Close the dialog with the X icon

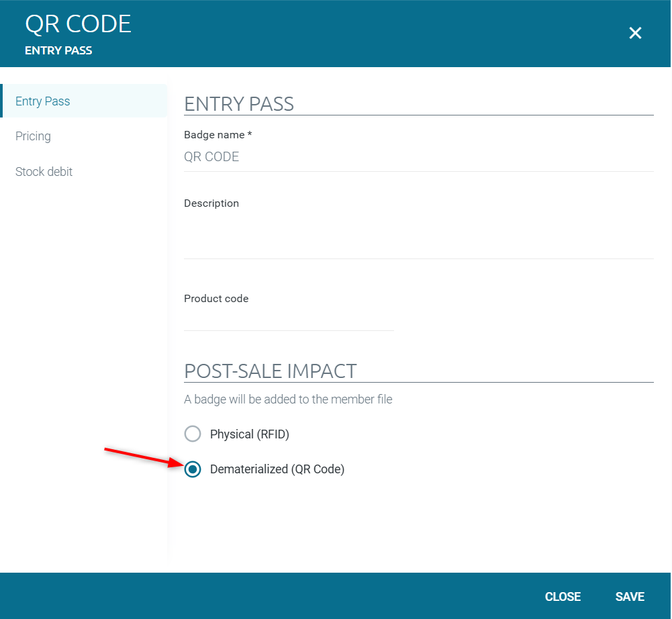pyautogui.click(x=635, y=33)
